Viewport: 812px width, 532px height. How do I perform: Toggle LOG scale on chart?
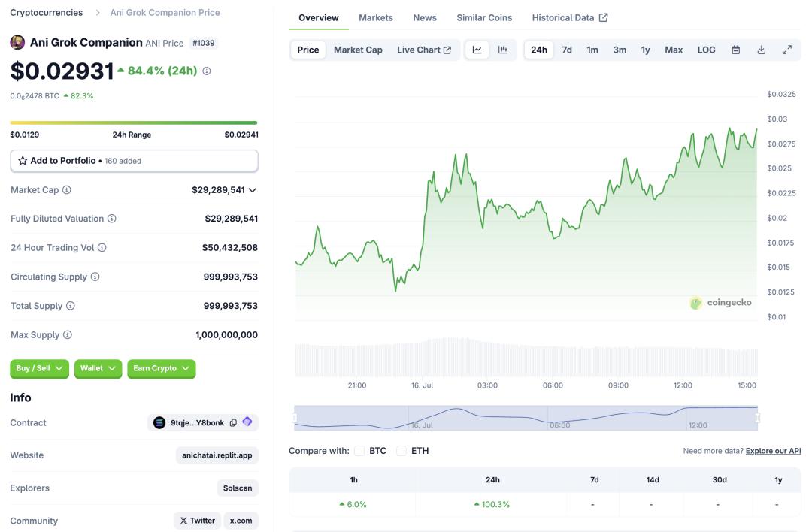[706, 50]
